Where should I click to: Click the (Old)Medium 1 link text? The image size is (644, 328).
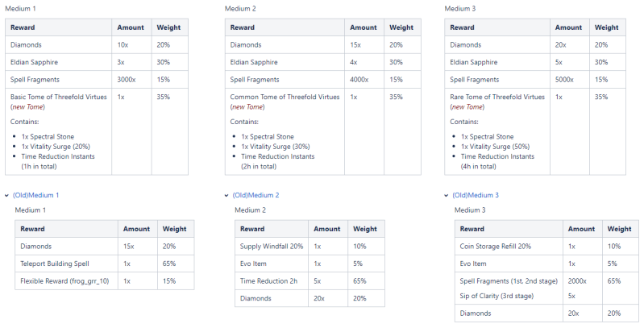(35, 195)
